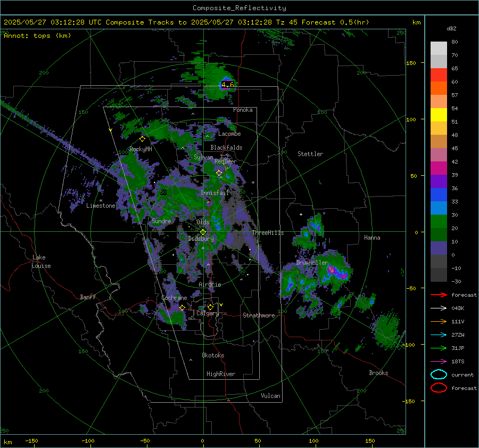Image resolution: width=479 pixels, height=448 pixels.
Task: Click the red forecast arrow in the legend
Action: click(x=439, y=295)
